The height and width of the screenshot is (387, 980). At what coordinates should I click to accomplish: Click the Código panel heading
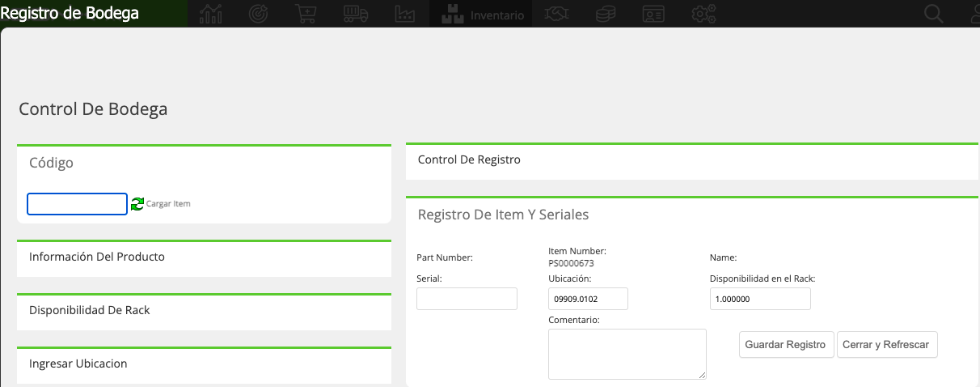click(51, 163)
